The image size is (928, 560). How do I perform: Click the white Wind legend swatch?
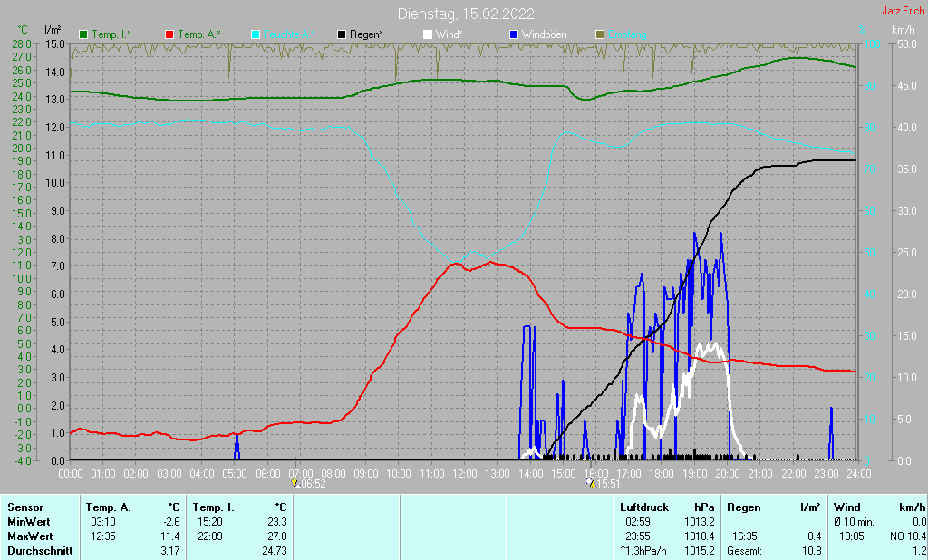[x=428, y=34]
